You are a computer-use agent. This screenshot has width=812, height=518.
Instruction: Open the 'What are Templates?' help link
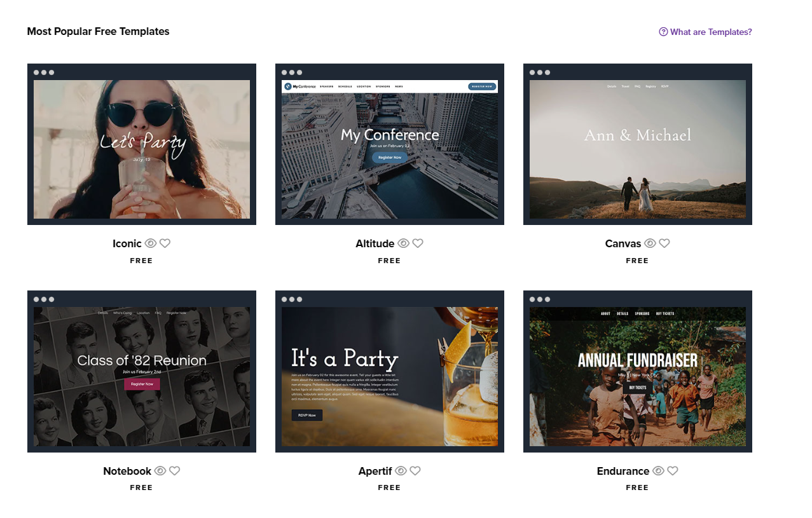tap(706, 32)
